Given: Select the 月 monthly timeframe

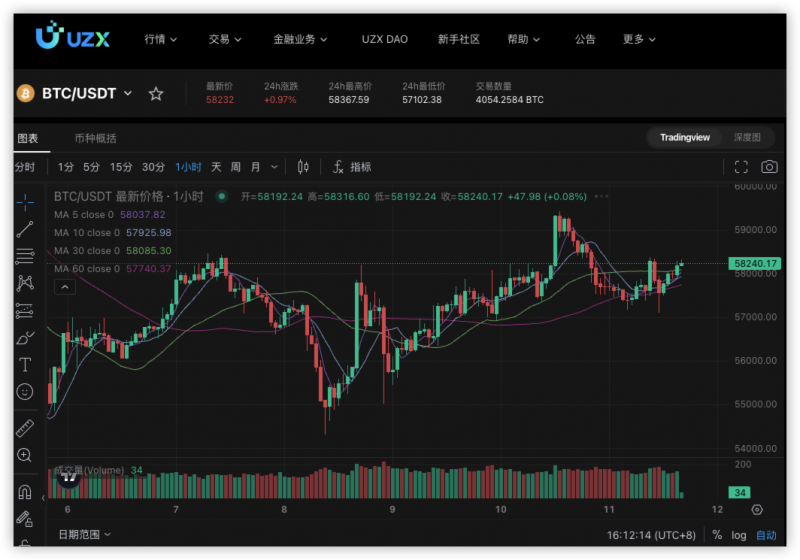Looking at the screenshot, I should (256, 167).
